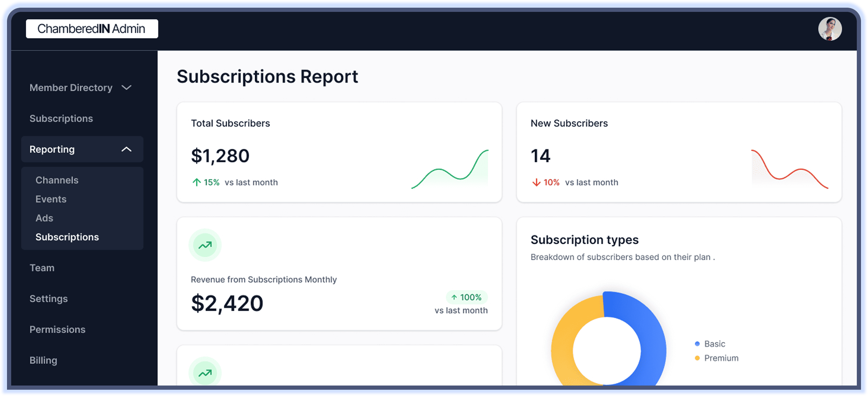Open the Events report
The image size is (868, 396).
(51, 199)
